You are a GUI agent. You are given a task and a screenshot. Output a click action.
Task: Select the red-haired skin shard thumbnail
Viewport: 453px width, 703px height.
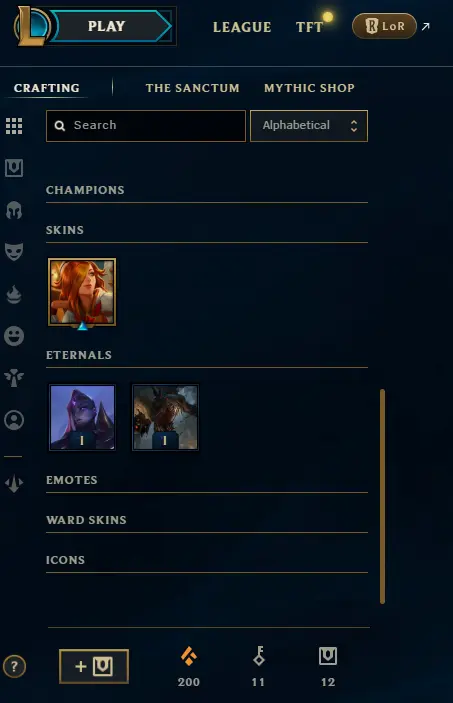(82, 292)
